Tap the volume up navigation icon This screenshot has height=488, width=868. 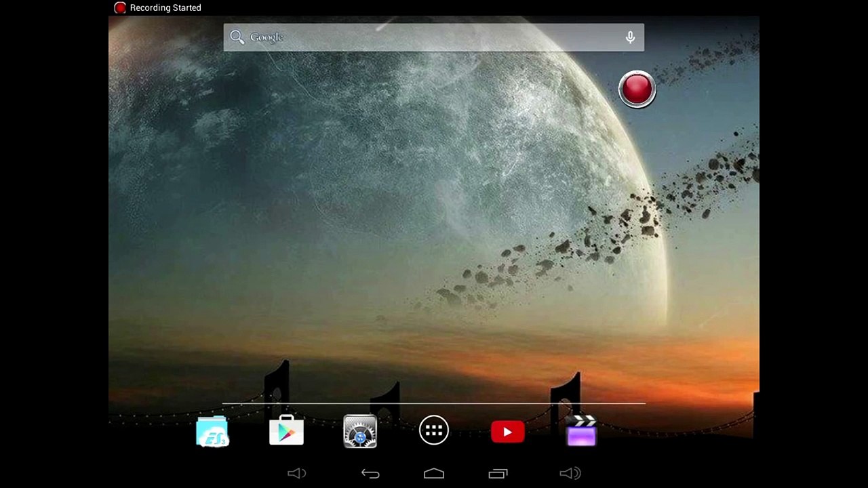click(x=570, y=474)
